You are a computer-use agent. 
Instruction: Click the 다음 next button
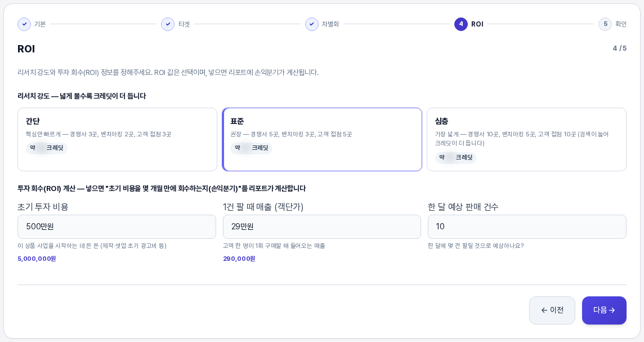[604, 310]
